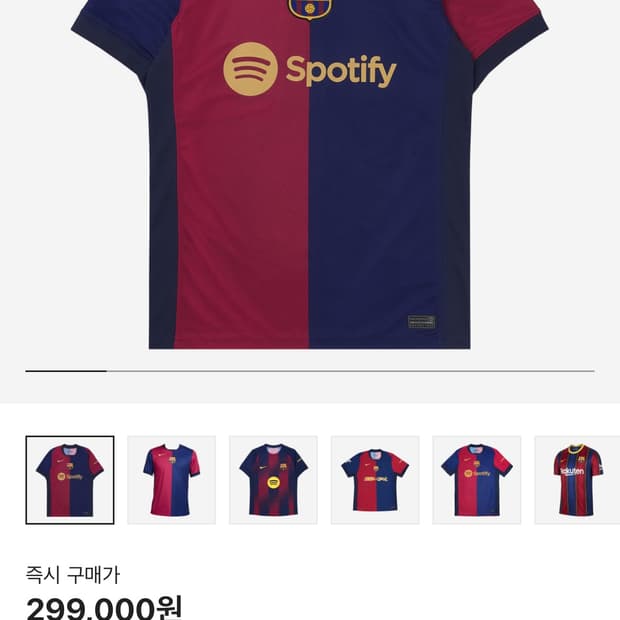Click the Spotify wordmark on the main jersey
620x620 pixels.
pyautogui.click(x=341, y=71)
